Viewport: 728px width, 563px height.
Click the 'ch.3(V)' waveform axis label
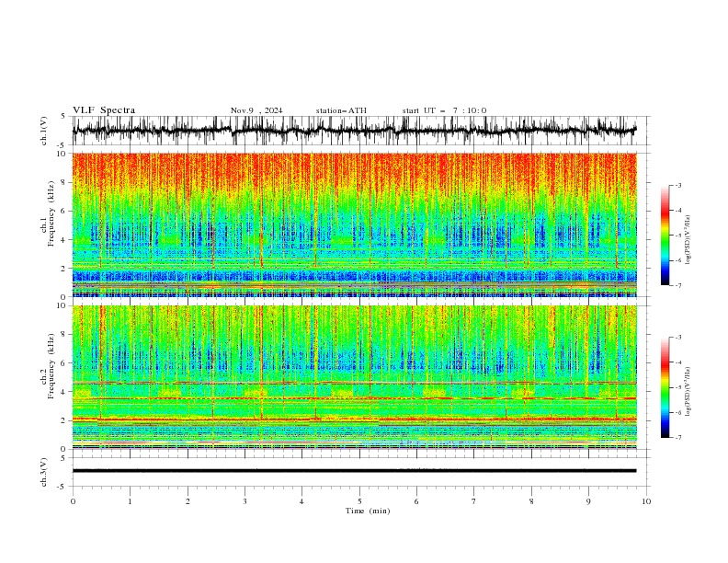click(43, 472)
